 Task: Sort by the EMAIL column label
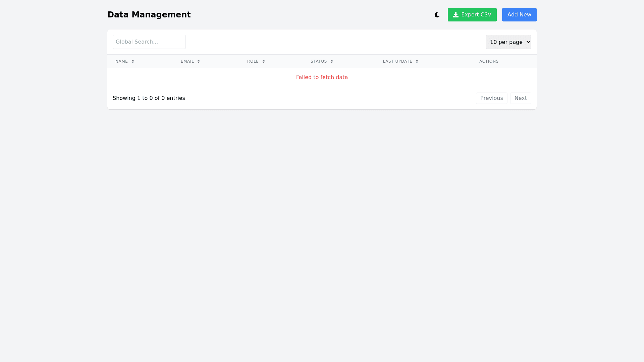tap(187, 61)
